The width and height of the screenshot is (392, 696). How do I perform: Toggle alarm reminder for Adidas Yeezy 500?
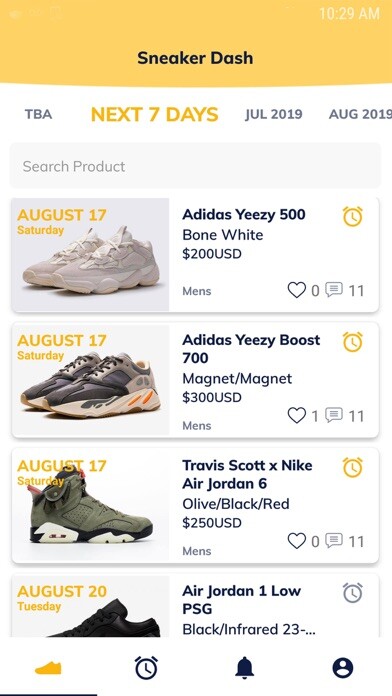click(352, 217)
